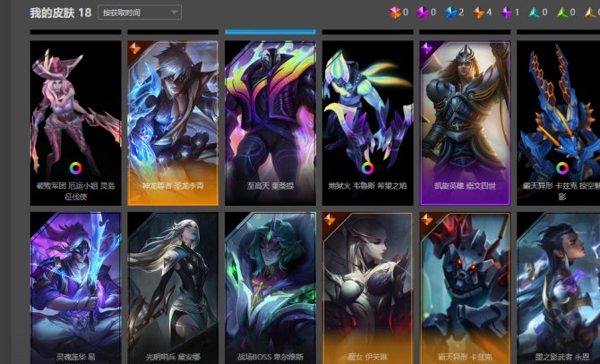Open the 战场BOSS 卑尔维斯 skin card
600x364 pixels.
[x=270, y=288]
